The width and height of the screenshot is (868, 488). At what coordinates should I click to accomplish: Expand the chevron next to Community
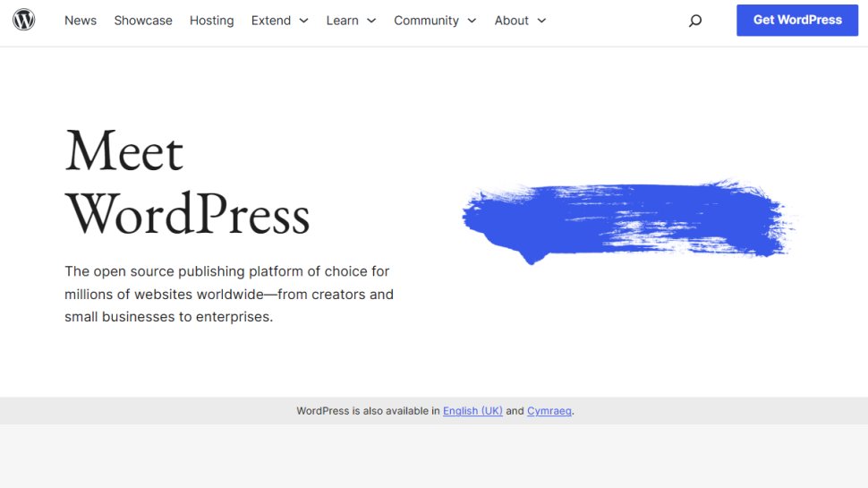click(472, 21)
